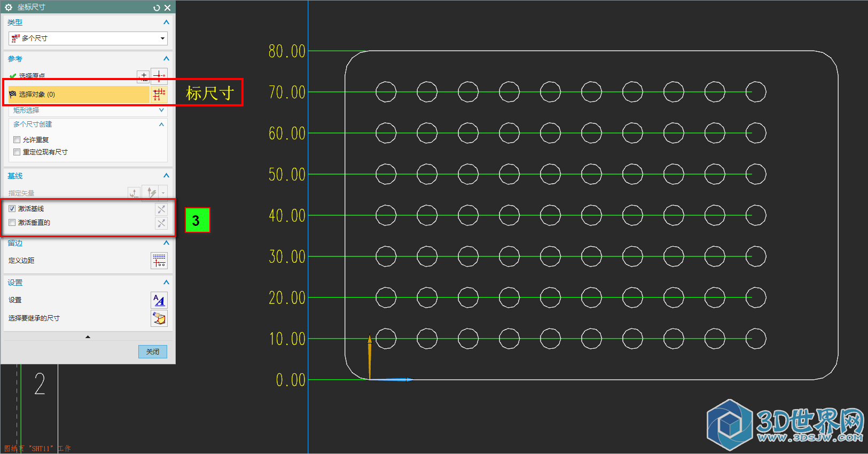Click the vector dialog icon beside 指定矢量

(x=134, y=193)
